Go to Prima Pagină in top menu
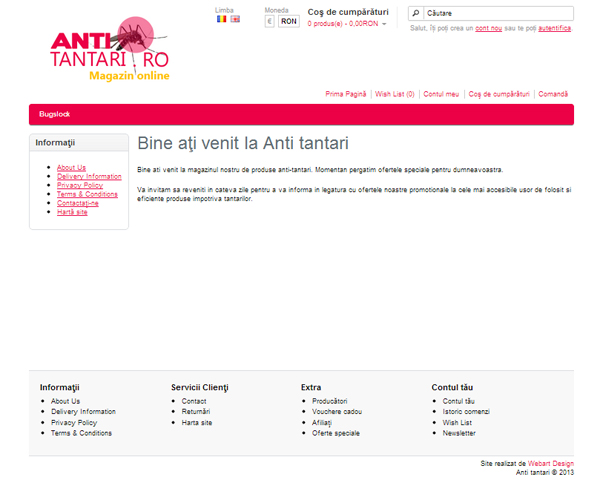The width and height of the screenshot is (600, 480). (x=346, y=94)
